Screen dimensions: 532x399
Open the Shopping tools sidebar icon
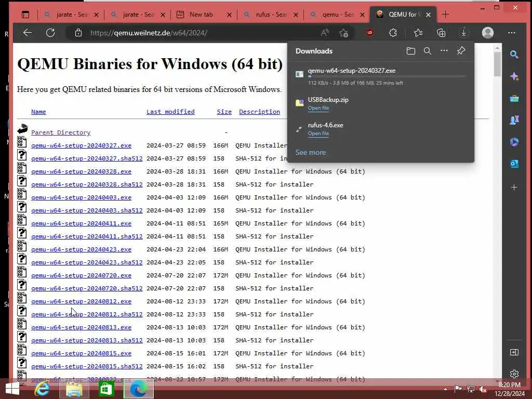pos(514,98)
